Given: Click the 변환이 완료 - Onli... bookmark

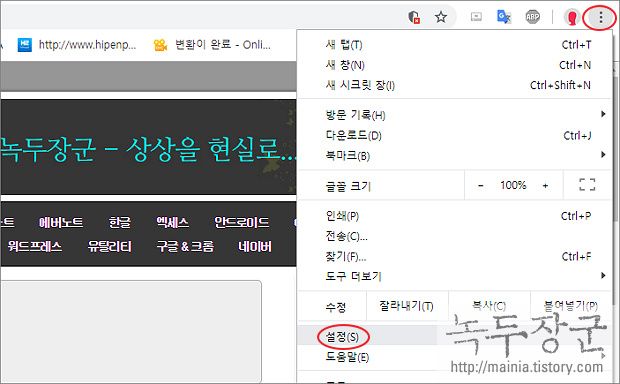Looking at the screenshot, I should click(212, 45).
